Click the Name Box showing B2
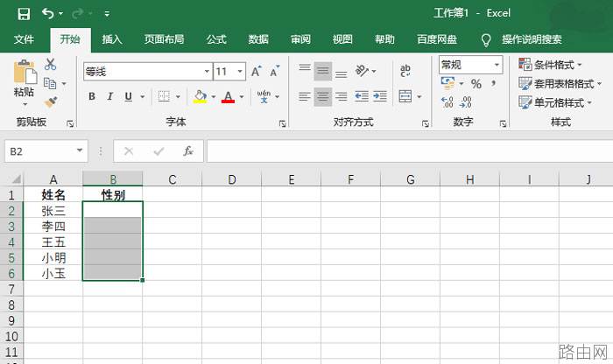The width and height of the screenshot is (613, 364). [x=46, y=151]
